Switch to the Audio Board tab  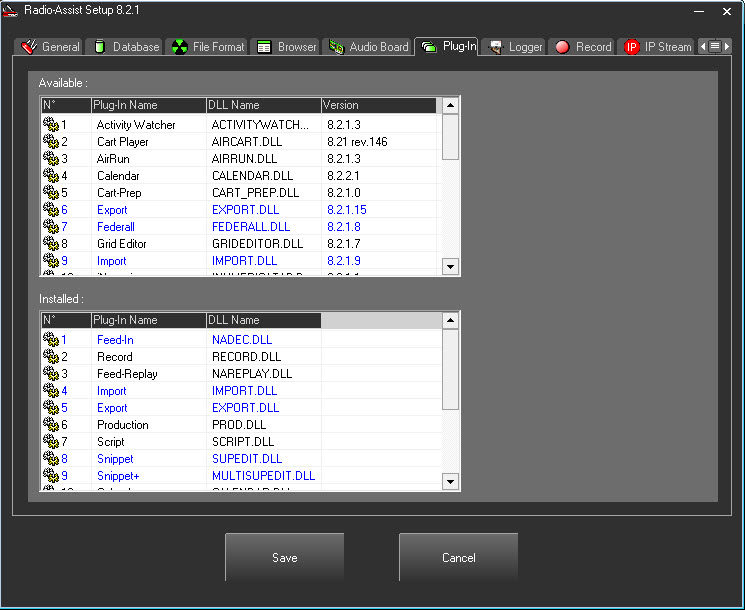click(368, 47)
